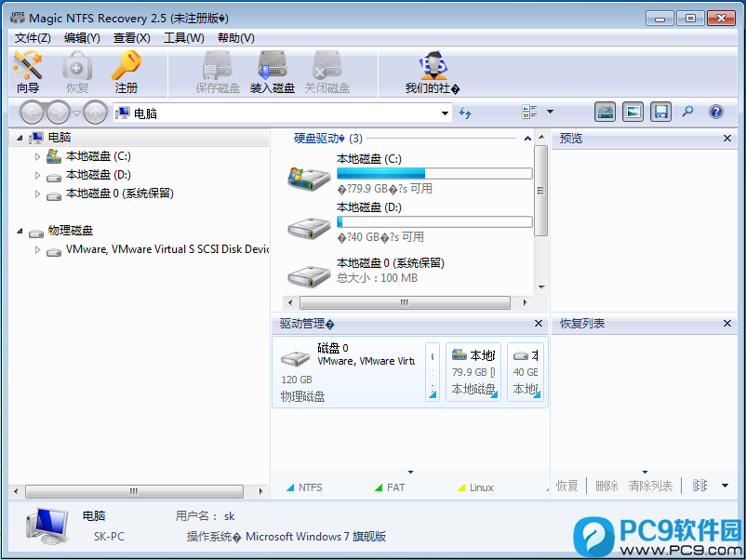This screenshot has height=560, width=746.
Task: Click the D: drive usage bar
Action: pyautogui.click(x=434, y=221)
